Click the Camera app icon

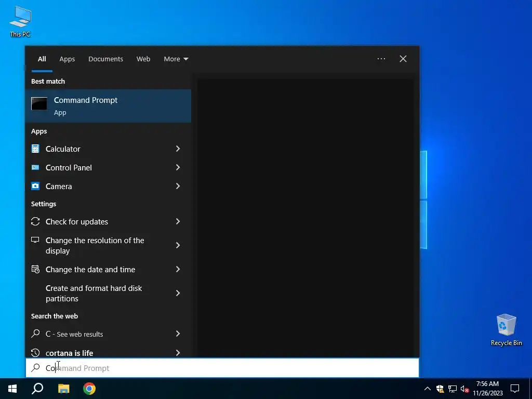click(x=35, y=186)
